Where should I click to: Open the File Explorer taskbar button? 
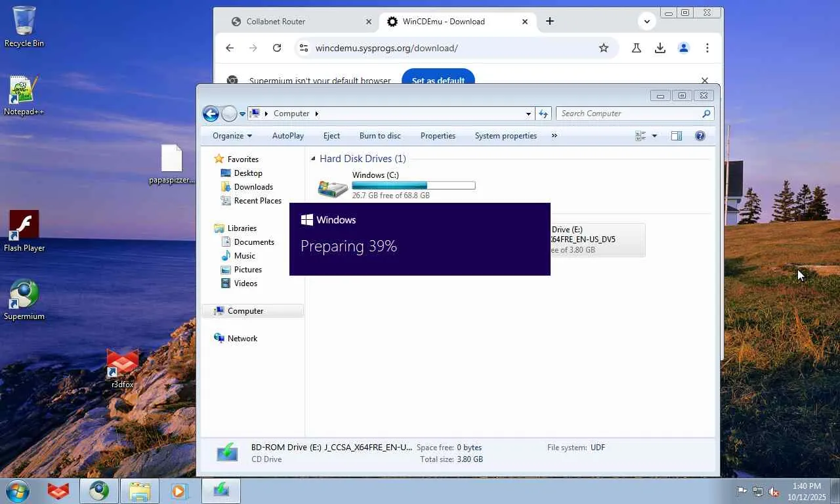[140, 491]
